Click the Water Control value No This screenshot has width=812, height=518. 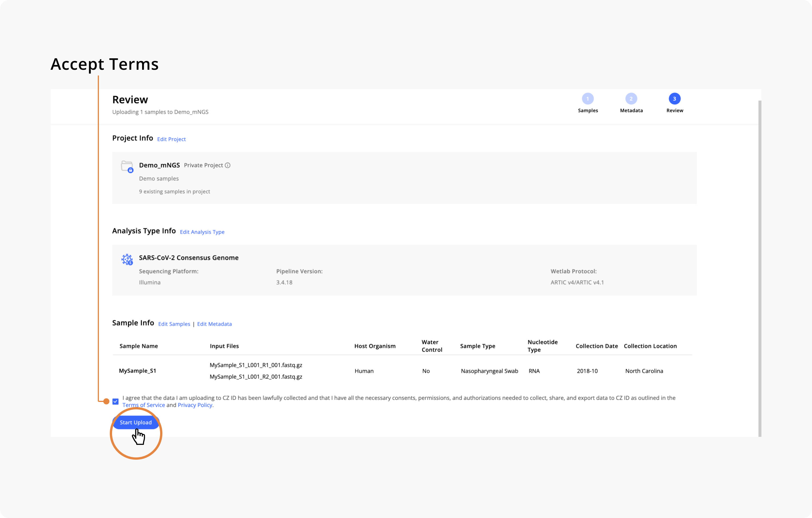coord(426,371)
